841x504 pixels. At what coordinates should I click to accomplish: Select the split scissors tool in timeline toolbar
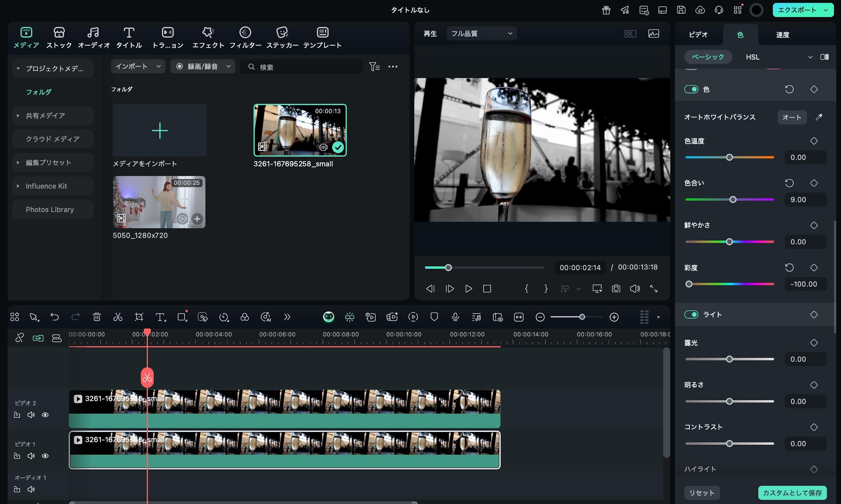click(x=117, y=317)
